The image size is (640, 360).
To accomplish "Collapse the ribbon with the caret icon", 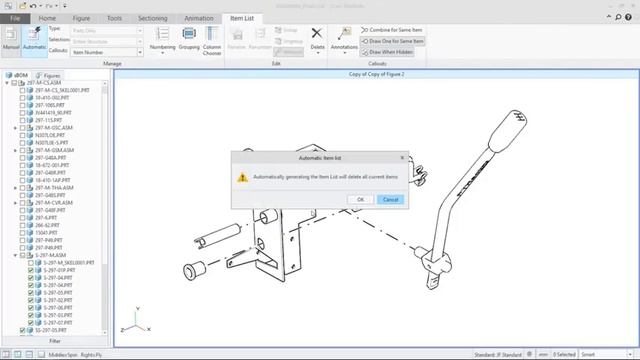I will tap(609, 17).
